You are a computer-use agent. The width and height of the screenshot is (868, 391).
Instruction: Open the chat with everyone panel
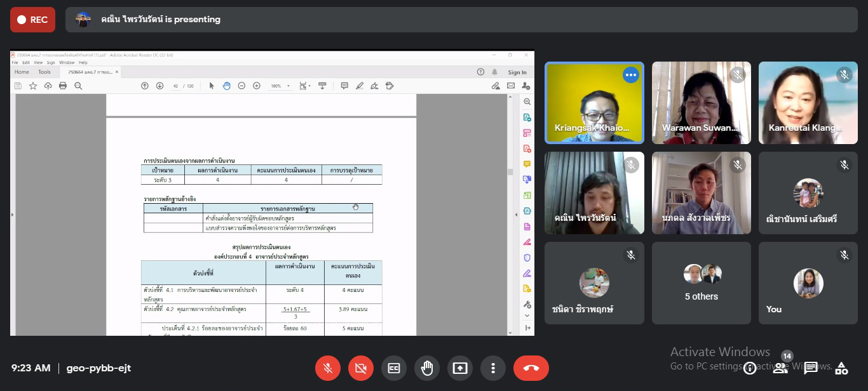coord(811,368)
